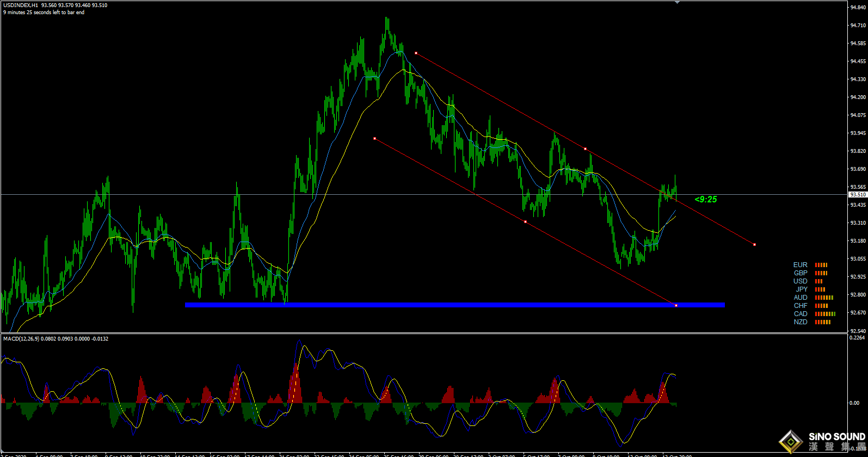Click the 0.00 level on MACD scale
This screenshot has height=457, width=868.
coord(854,403)
